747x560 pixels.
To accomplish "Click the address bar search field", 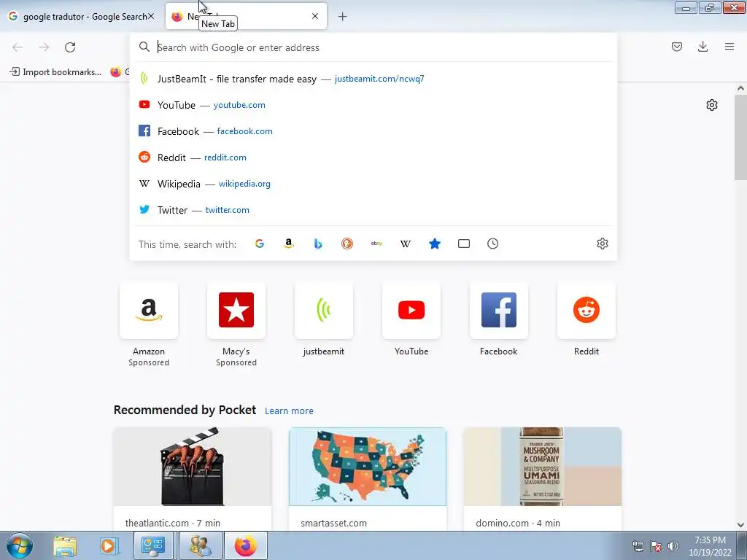I will pos(373,47).
